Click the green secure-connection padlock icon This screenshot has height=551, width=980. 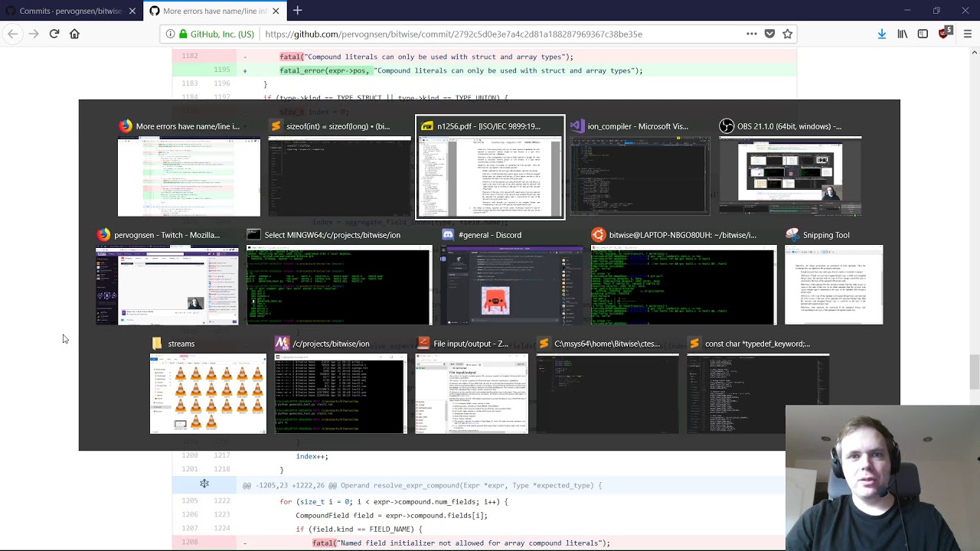click(x=183, y=34)
